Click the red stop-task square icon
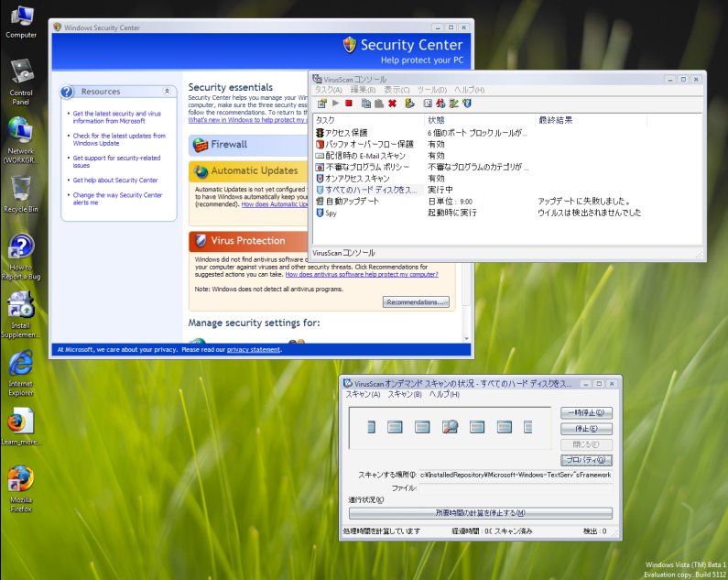Screen dimensions: 728x580 pos(349,104)
